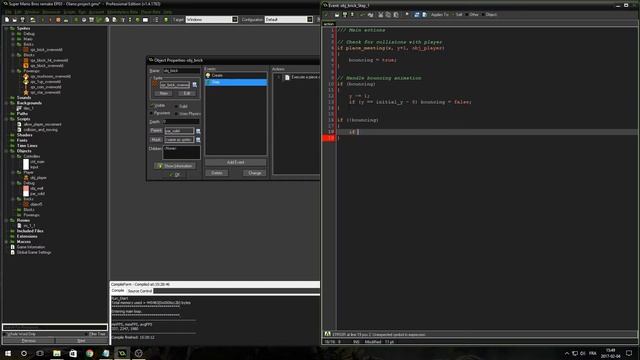Click the Task View icon on taskbar
The image size is (640, 360).
[40, 353]
